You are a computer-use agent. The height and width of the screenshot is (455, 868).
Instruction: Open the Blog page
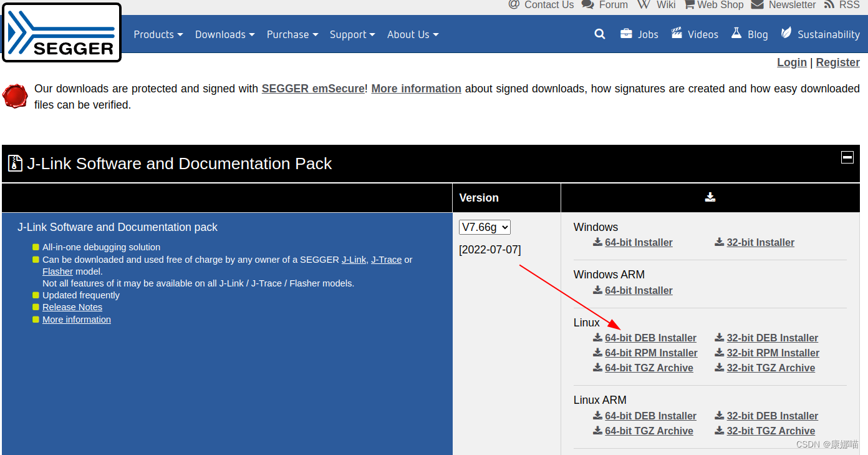758,34
